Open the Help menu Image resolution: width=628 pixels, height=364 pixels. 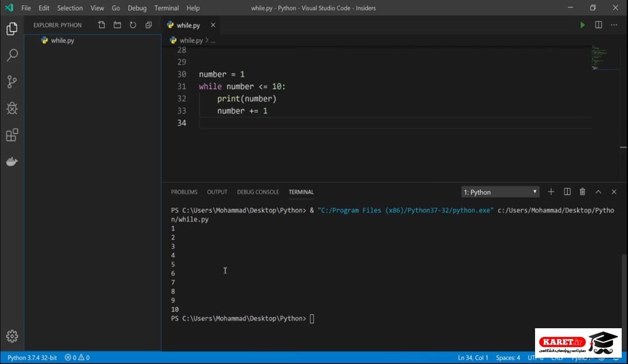(193, 8)
